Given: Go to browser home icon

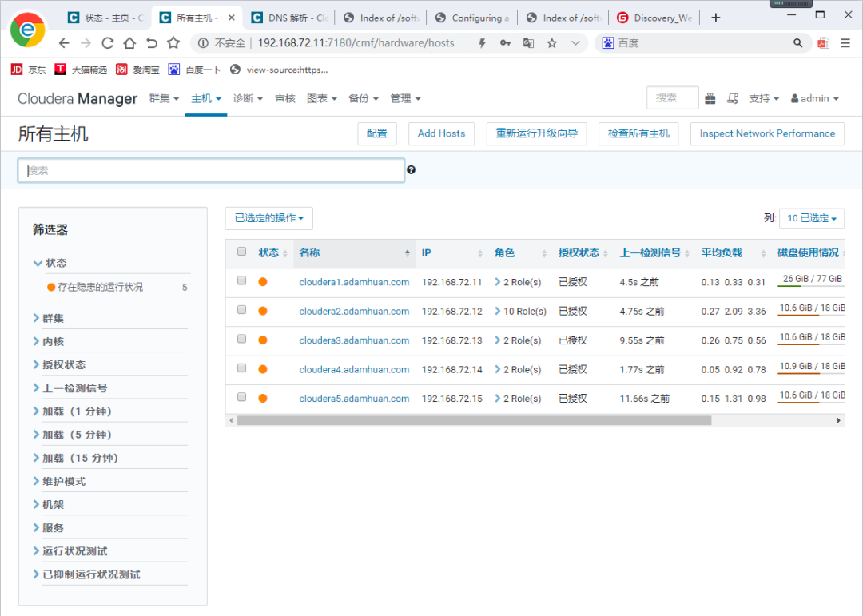Looking at the screenshot, I should click(129, 43).
